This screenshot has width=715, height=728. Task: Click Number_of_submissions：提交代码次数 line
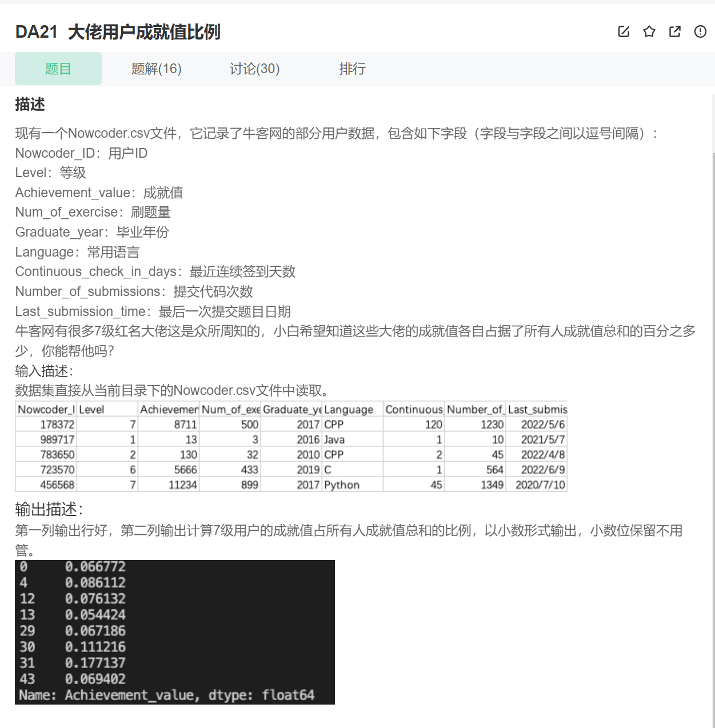coord(134,291)
